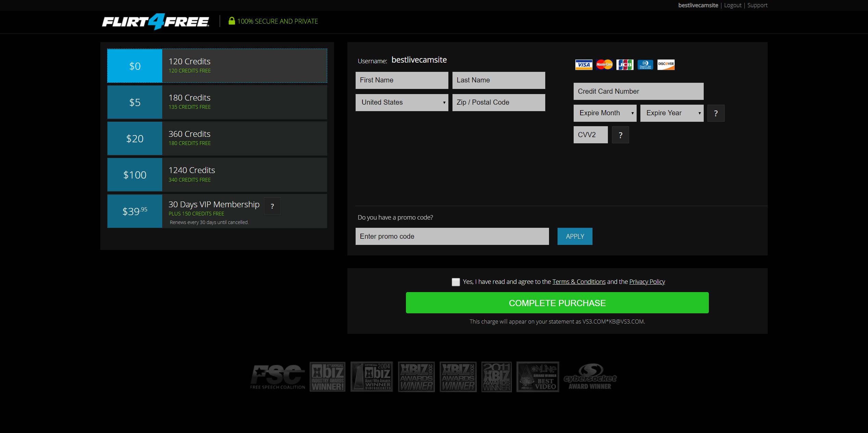The height and width of the screenshot is (433, 868).
Task: Click the Diners Club card icon
Action: pos(645,65)
